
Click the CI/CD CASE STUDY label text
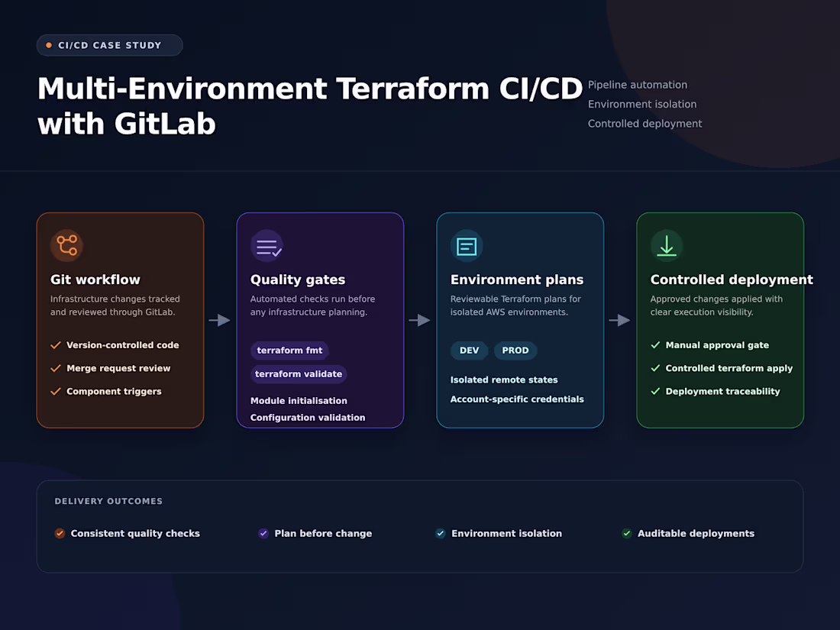coord(110,46)
